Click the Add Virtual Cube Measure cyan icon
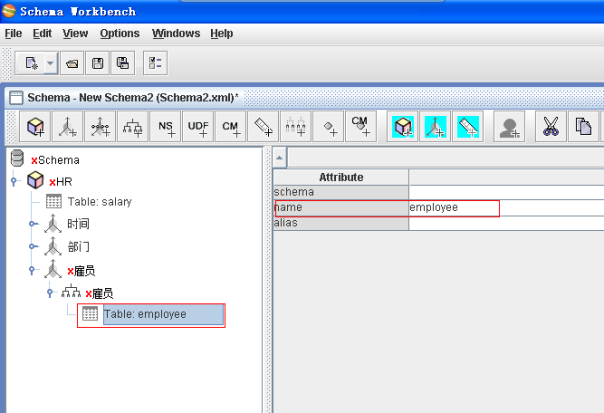 (468, 127)
